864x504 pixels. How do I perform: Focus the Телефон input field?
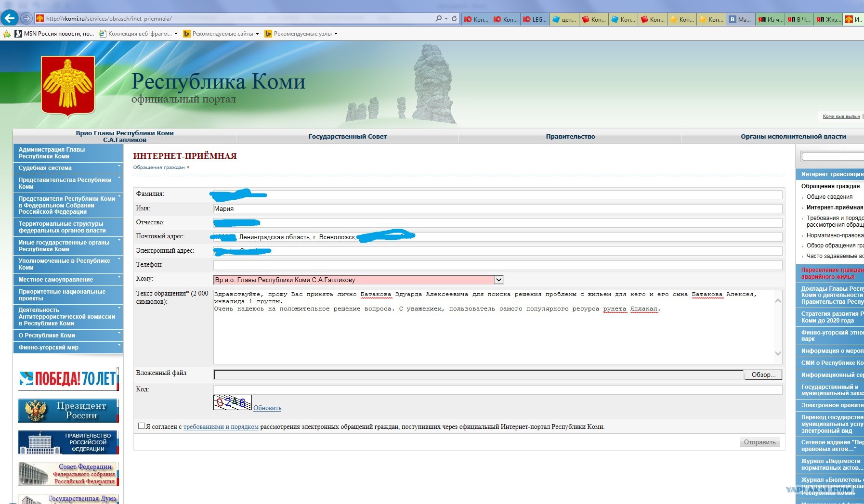tap(497, 265)
